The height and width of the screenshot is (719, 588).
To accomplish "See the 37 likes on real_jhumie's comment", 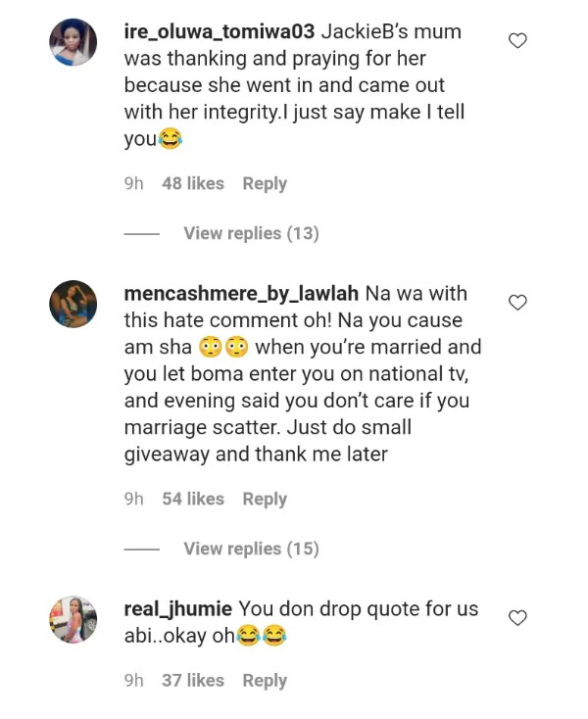I will 192,680.
